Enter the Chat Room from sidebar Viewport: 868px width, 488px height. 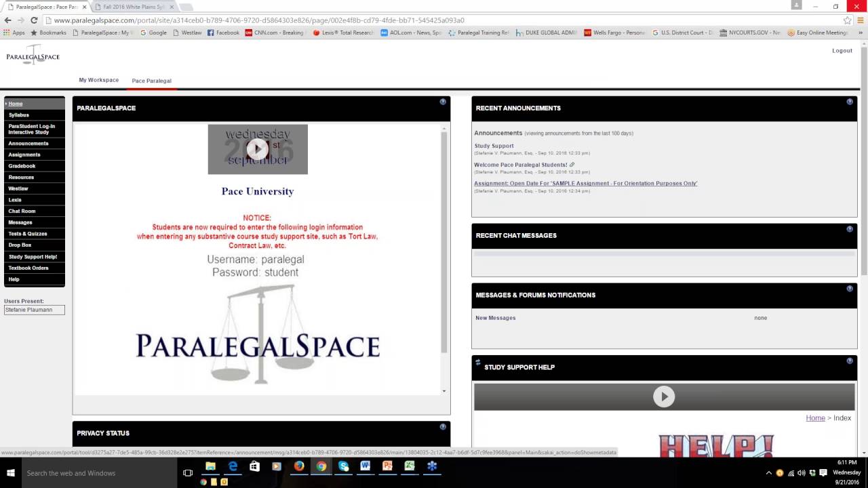[35, 211]
